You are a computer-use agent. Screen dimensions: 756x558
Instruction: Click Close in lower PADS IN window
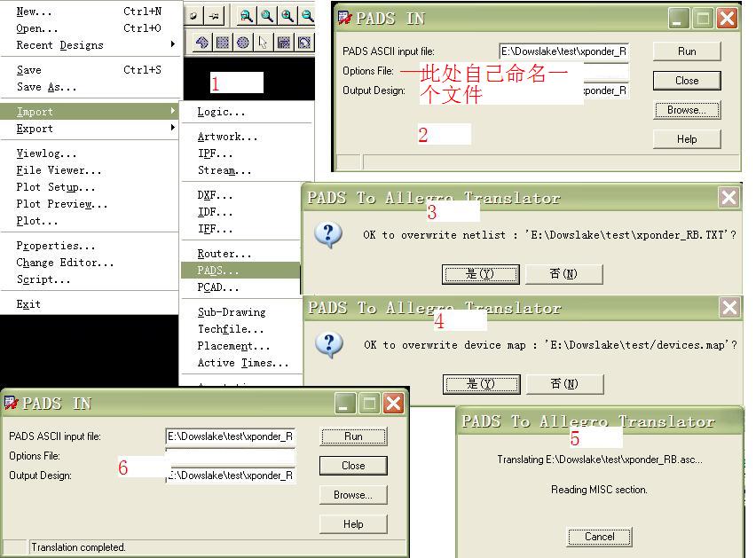(x=353, y=466)
